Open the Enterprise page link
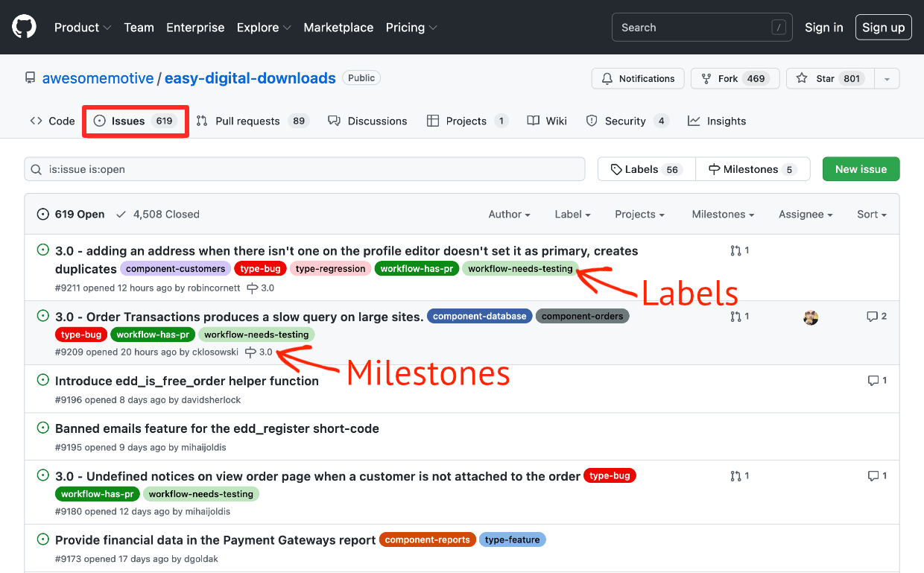Viewport: 924px width, 573px height. click(x=195, y=28)
